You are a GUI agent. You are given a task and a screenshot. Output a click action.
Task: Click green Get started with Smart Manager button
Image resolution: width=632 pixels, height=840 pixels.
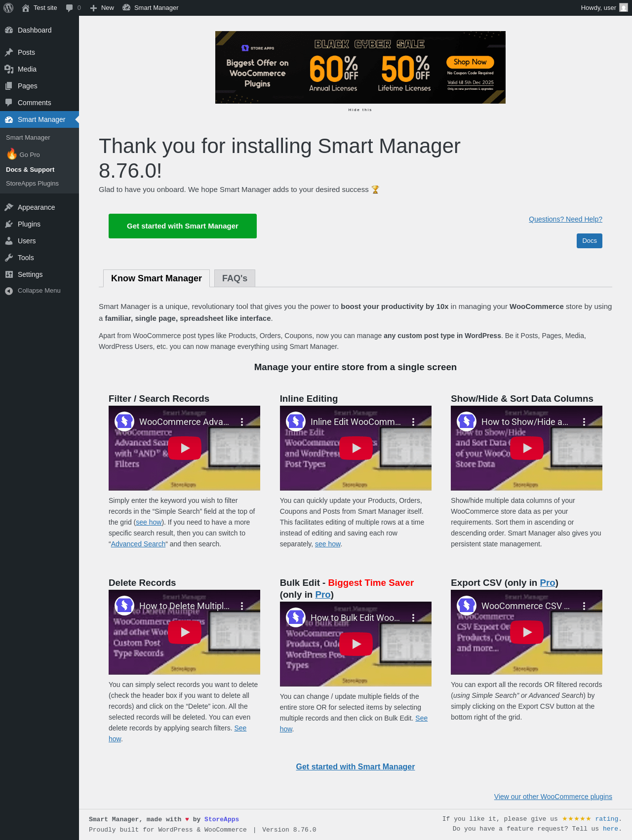[x=183, y=226]
